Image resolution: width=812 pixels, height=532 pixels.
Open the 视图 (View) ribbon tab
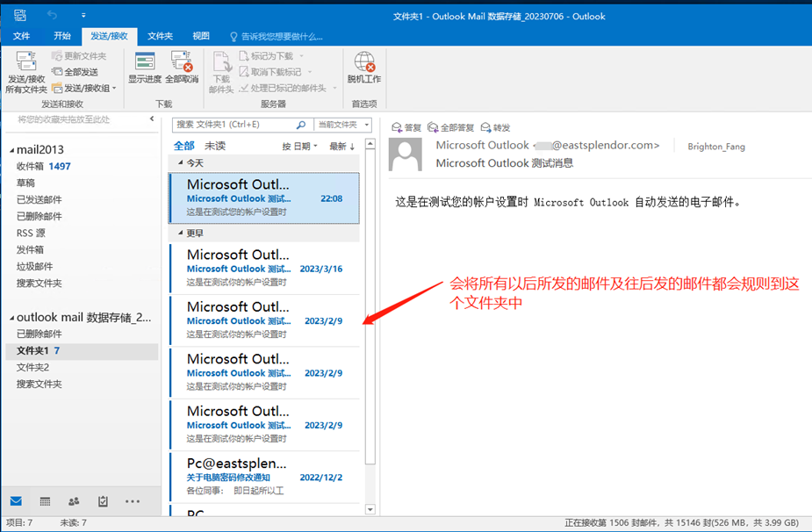(201, 36)
